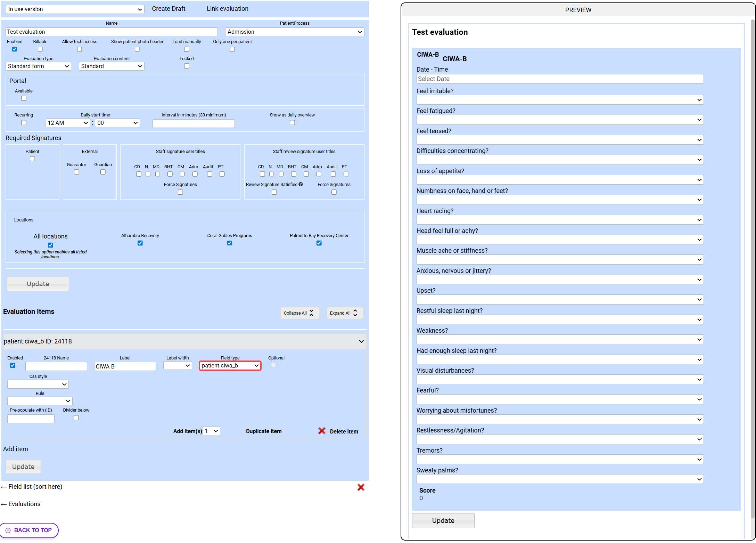Expand patient.ciwa_b item chevron
Screen dimensions: 756x543
[361, 341]
